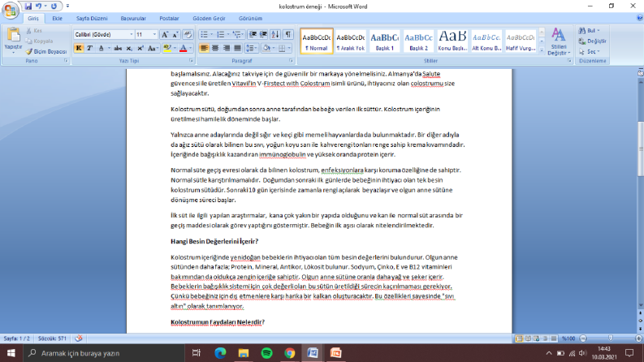Zoom out with minus button
This screenshot has height=362, width=644.
pyautogui.click(x=583, y=338)
